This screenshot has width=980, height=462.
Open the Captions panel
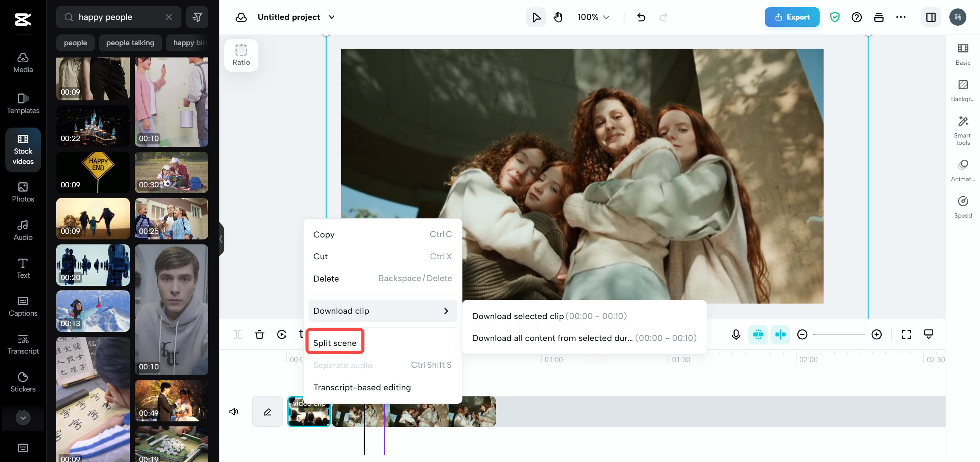tap(23, 306)
